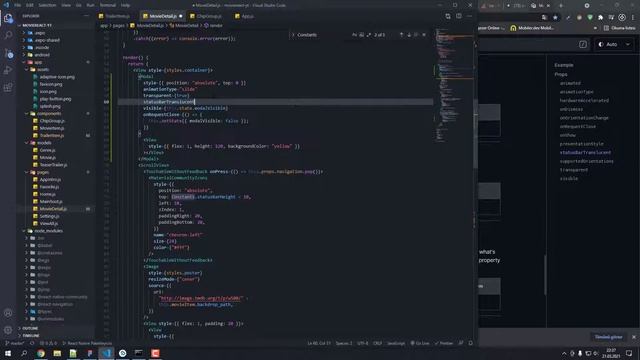Collapse the models folder
The image size is (640, 360).
[x=44, y=143]
